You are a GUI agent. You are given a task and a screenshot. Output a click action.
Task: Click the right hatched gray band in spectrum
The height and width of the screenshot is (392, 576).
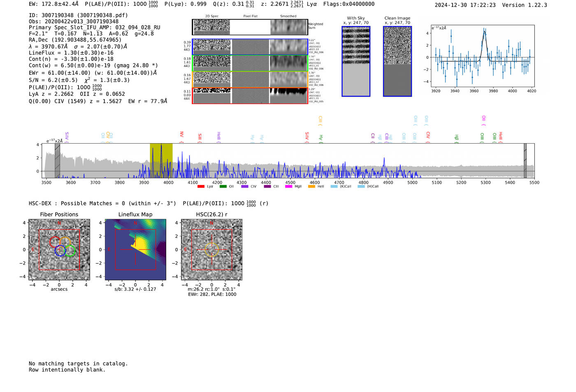point(525,160)
